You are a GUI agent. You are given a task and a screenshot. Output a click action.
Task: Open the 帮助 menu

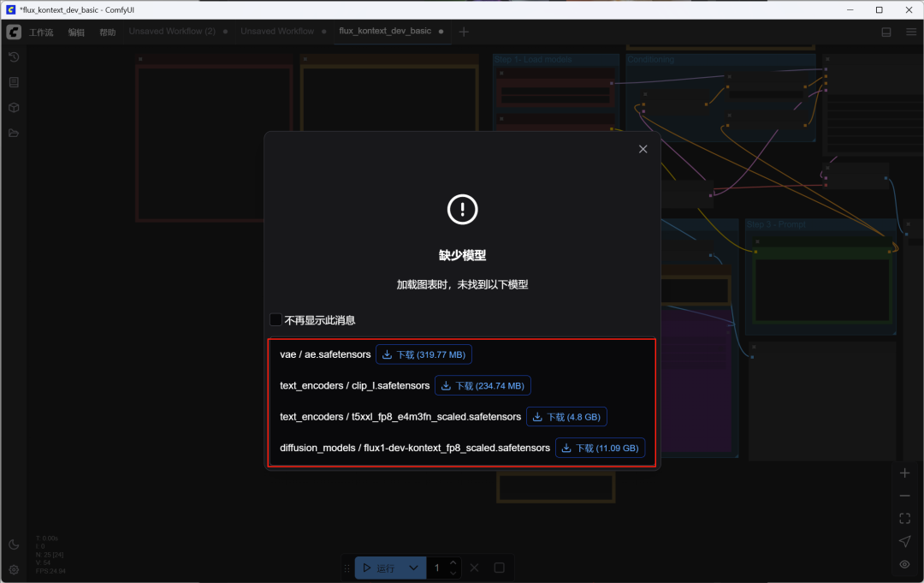coord(108,33)
